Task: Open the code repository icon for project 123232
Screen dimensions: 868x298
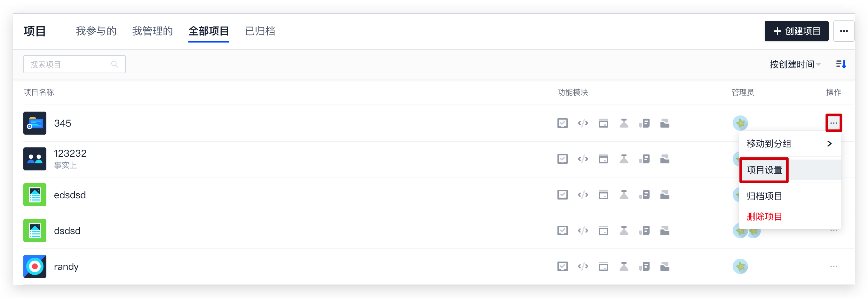Action: point(583,159)
